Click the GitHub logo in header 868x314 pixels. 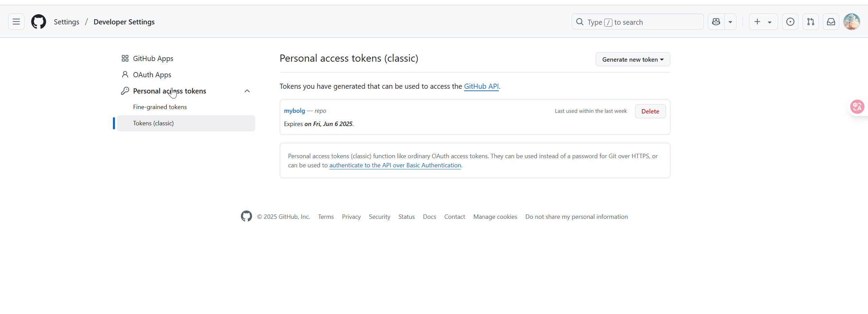(x=39, y=22)
